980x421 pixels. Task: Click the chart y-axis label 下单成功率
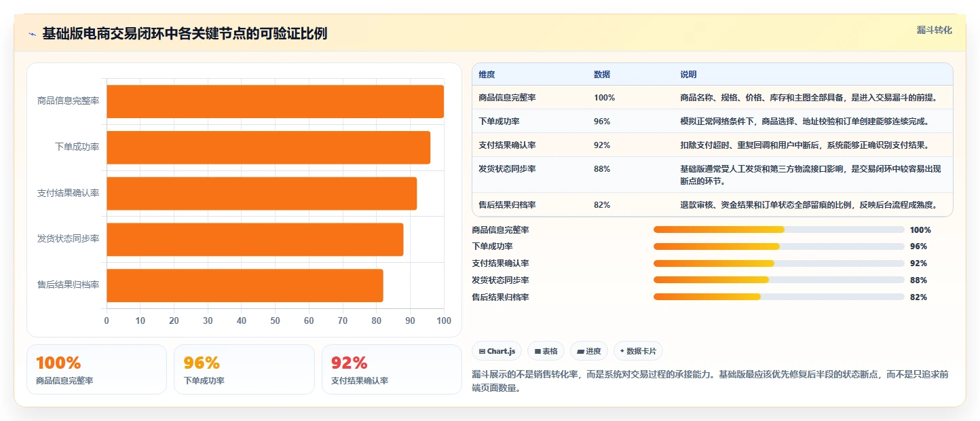click(x=77, y=147)
